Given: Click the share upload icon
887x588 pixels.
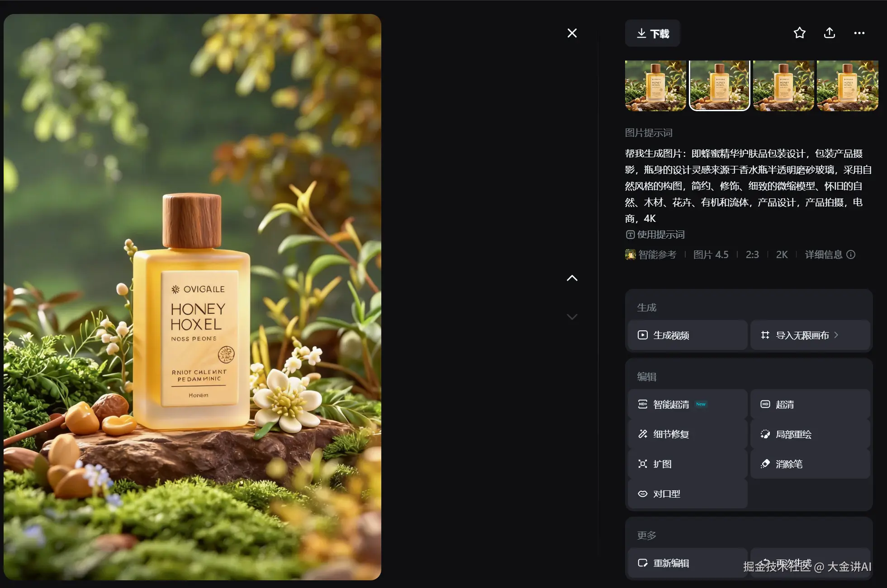Looking at the screenshot, I should [x=829, y=33].
